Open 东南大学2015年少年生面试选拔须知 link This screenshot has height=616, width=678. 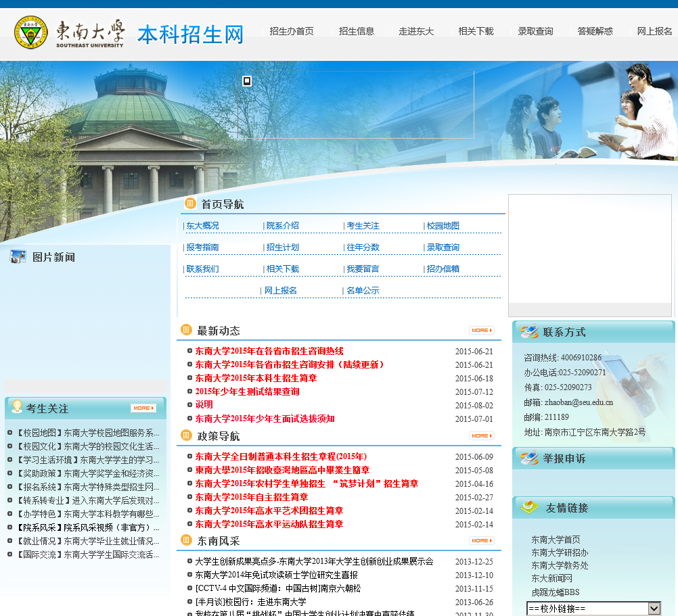[x=265, y=419]
